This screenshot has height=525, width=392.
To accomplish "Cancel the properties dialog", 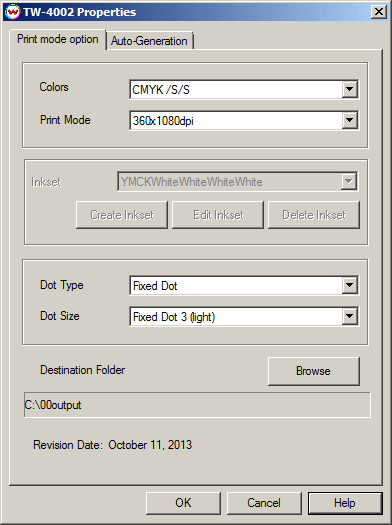I will (264, 503).
